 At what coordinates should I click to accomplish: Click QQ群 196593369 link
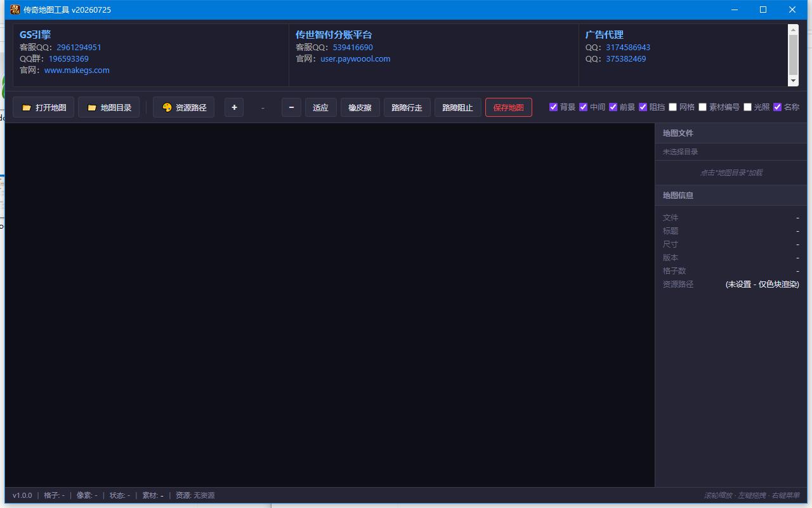69,58
